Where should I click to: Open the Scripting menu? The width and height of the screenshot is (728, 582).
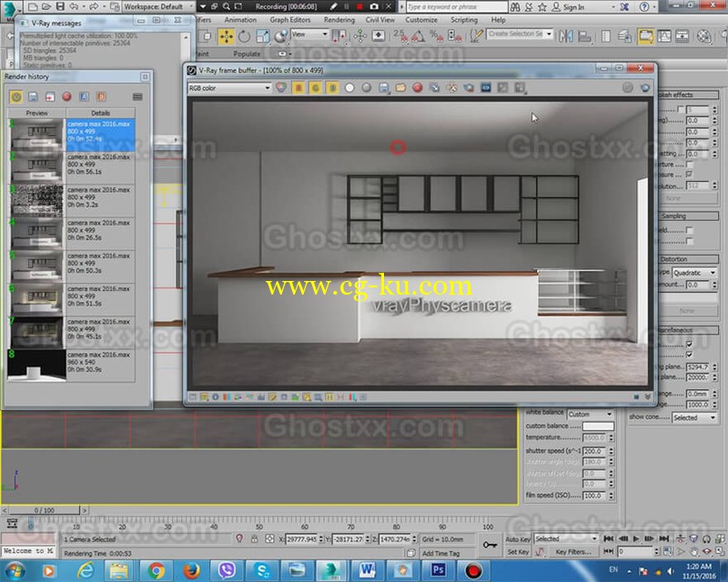(x=464, y=20)
